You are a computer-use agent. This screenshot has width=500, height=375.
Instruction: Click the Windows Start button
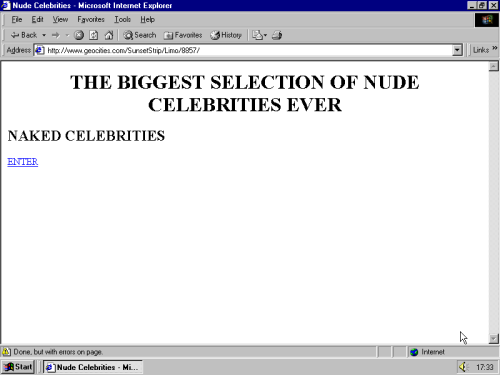click(x=18, y=367)
